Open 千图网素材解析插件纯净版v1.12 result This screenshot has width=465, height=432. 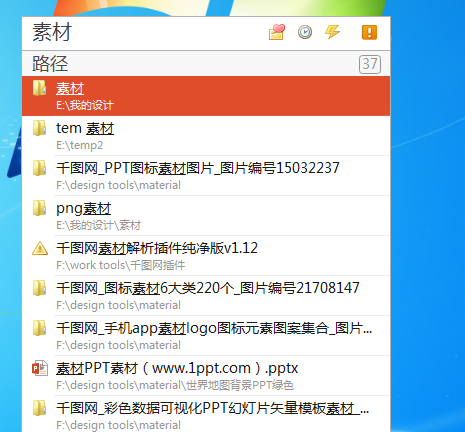(x=206, y=256)
